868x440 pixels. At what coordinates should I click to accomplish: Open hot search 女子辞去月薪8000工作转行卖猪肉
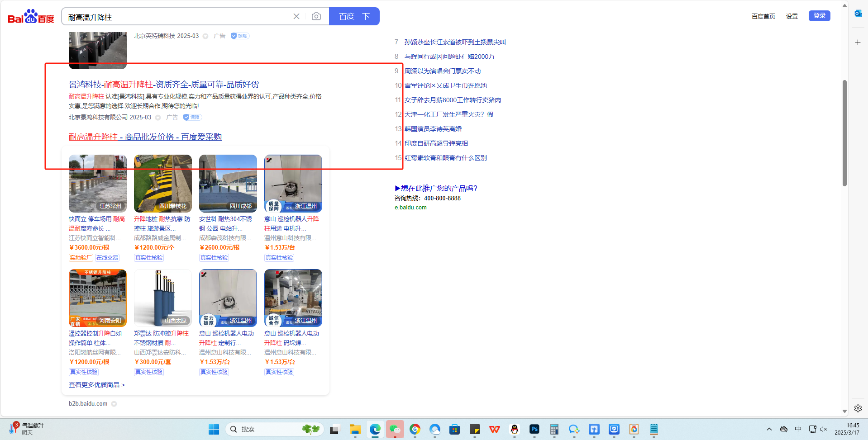pos(453,100)
